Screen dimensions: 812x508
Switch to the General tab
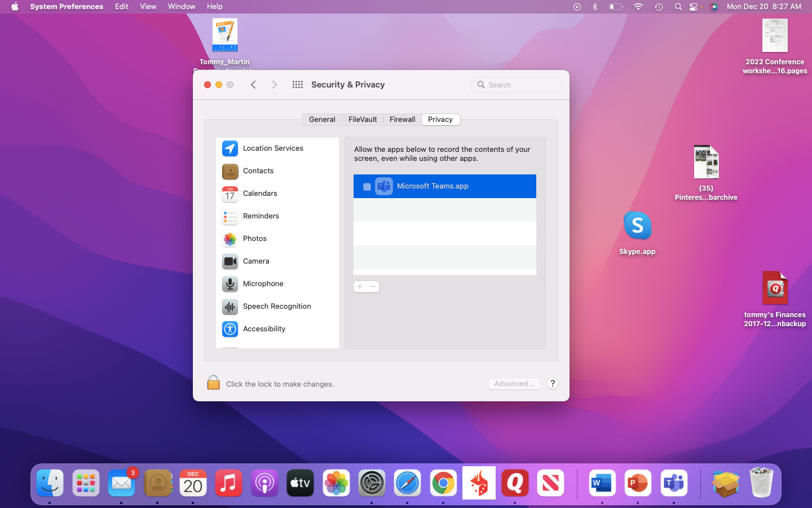(x=322, y=120)
